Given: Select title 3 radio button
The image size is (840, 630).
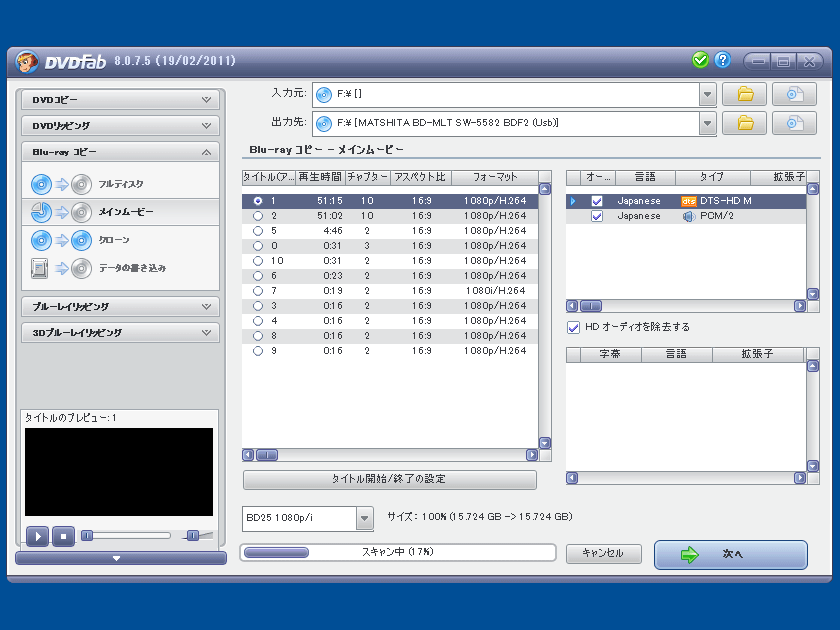Looking at the screenshot, I should point(258,306).
